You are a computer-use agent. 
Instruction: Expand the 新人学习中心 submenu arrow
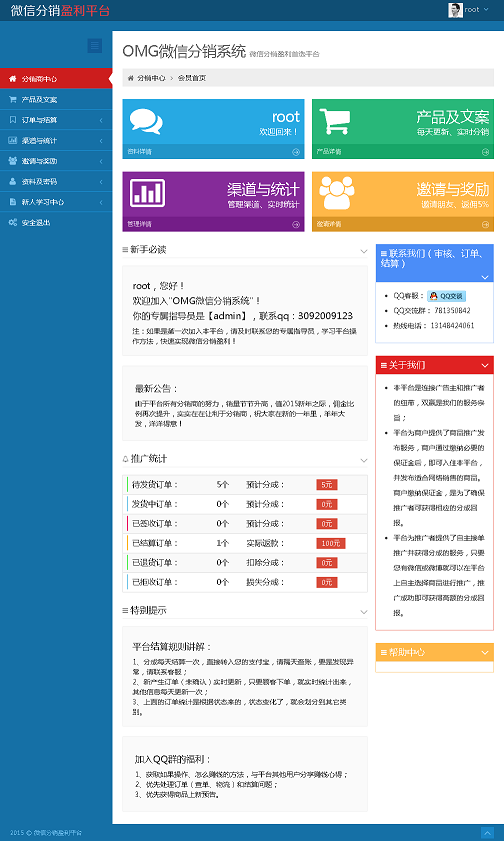pos(101,202)
